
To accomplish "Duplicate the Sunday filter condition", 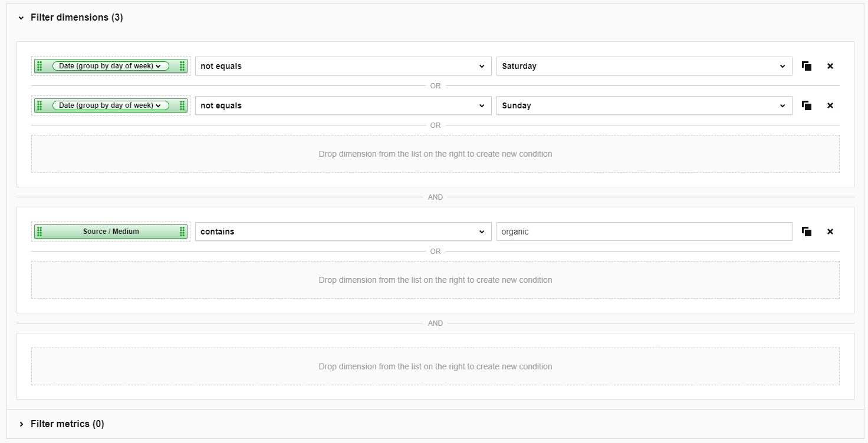I will point(807,105).
